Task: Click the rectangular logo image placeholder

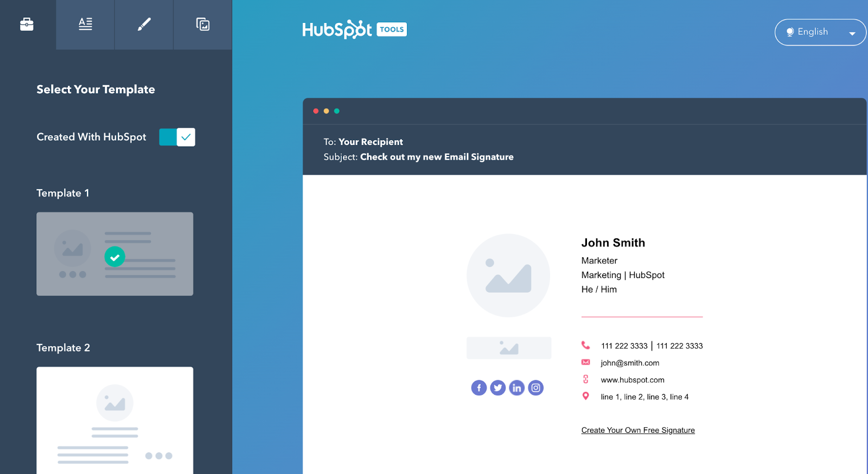Action: pyautogui.click(x=509, y=347)
